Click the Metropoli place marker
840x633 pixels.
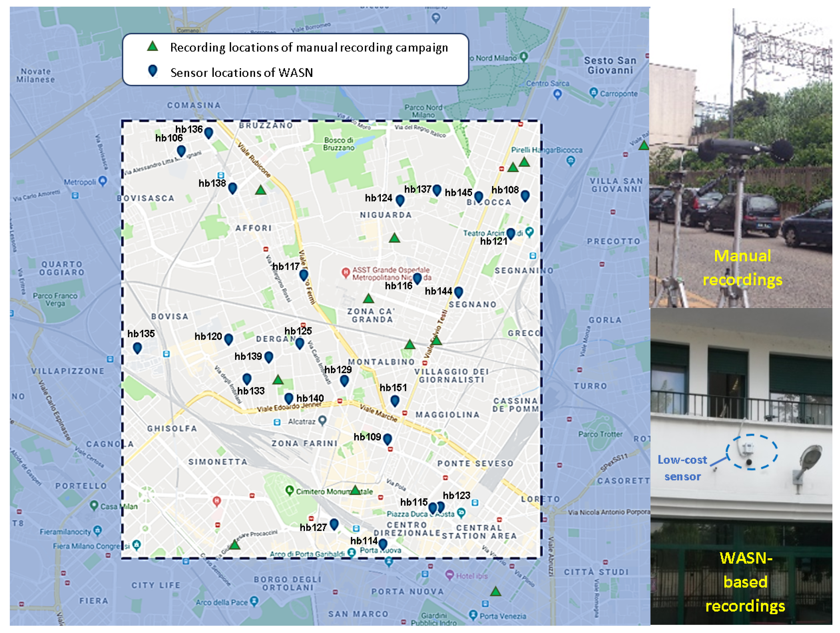point(103,181)
